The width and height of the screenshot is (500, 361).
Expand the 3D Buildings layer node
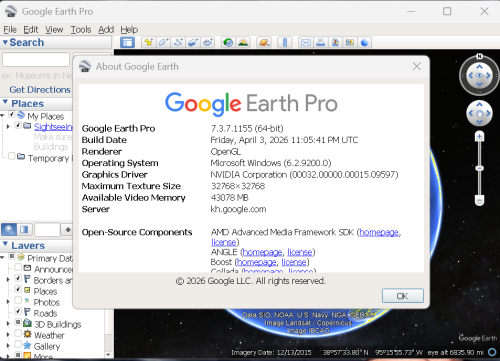coord(8,323)
